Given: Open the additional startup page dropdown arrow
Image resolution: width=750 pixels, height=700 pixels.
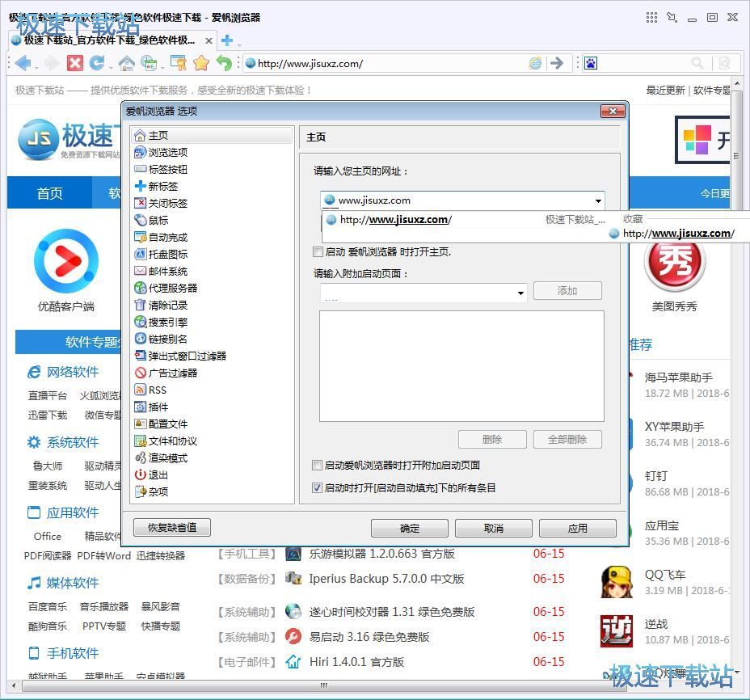Looking at the screenshot, I should click(x=520, y=293).
